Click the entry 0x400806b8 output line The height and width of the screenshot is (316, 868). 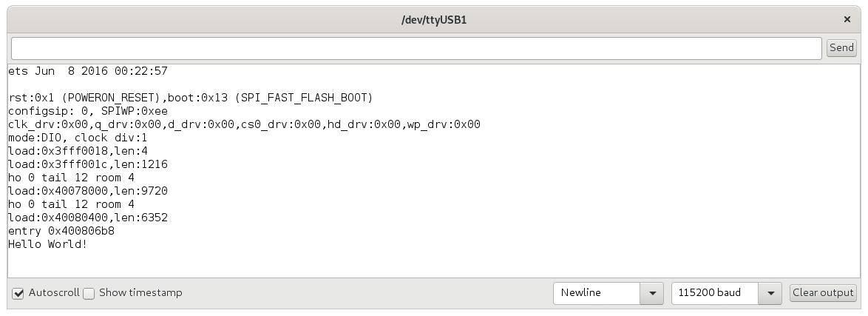point(61,231)
